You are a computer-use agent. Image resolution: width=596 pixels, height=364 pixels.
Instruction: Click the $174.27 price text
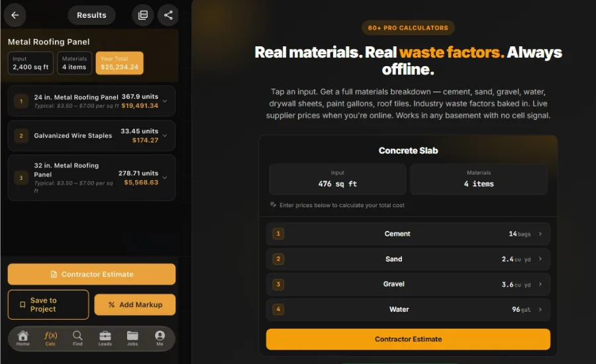[x=145, y=140]
